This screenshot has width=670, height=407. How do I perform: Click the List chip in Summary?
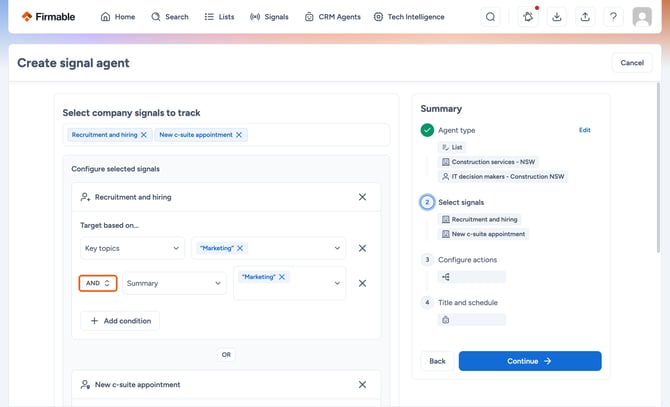click(x=452, y=147)
